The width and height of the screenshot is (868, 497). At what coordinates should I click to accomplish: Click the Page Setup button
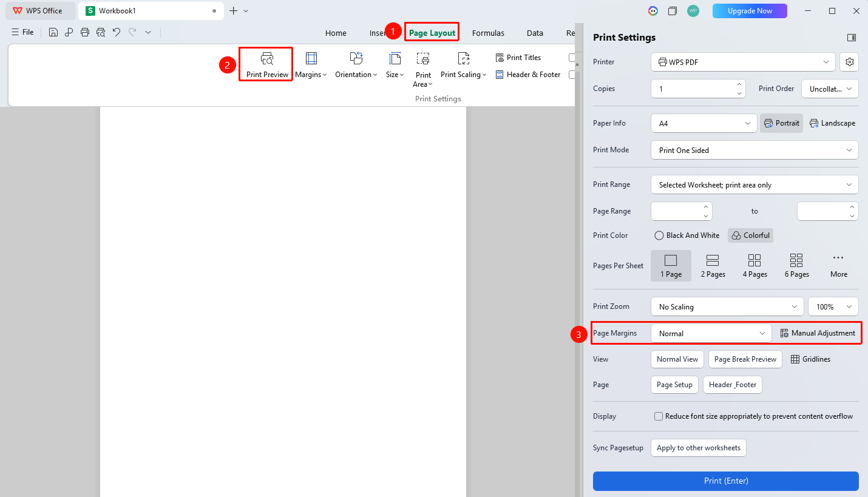[674, 385]
